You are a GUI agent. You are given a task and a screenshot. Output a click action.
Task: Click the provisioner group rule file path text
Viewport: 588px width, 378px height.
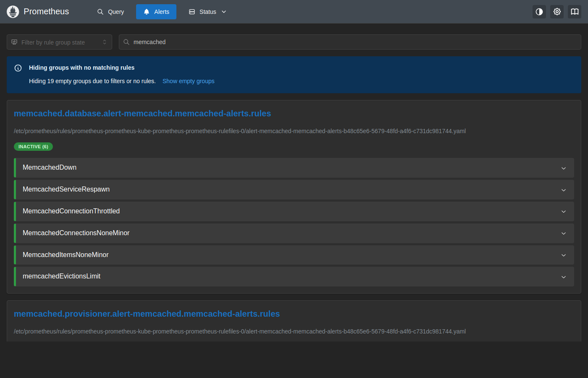[240, 331]
